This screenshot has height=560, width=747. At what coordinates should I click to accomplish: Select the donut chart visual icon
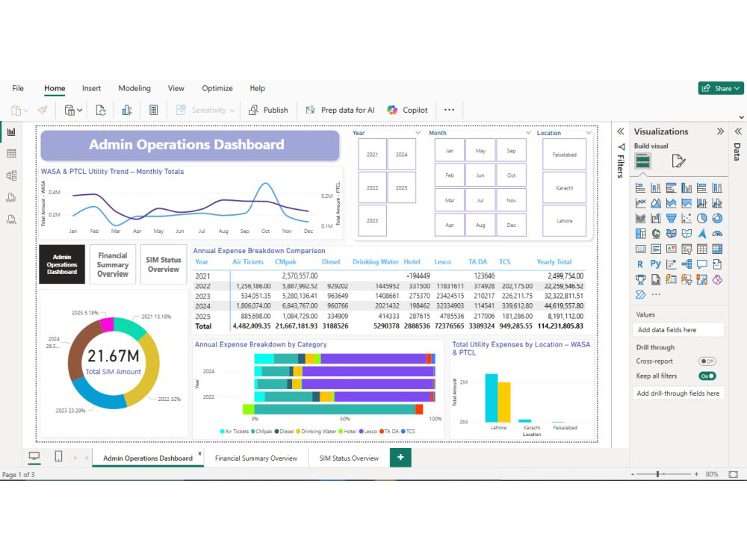click(717, 219)
